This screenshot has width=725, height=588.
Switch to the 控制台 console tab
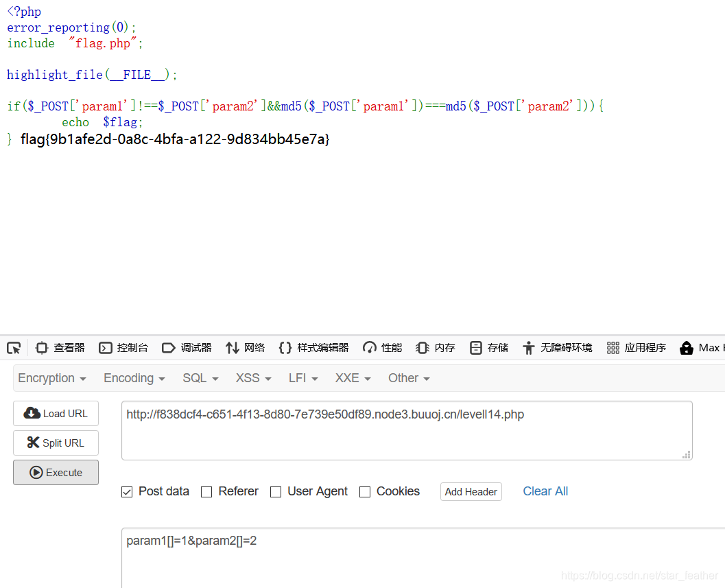pos(123,348)
